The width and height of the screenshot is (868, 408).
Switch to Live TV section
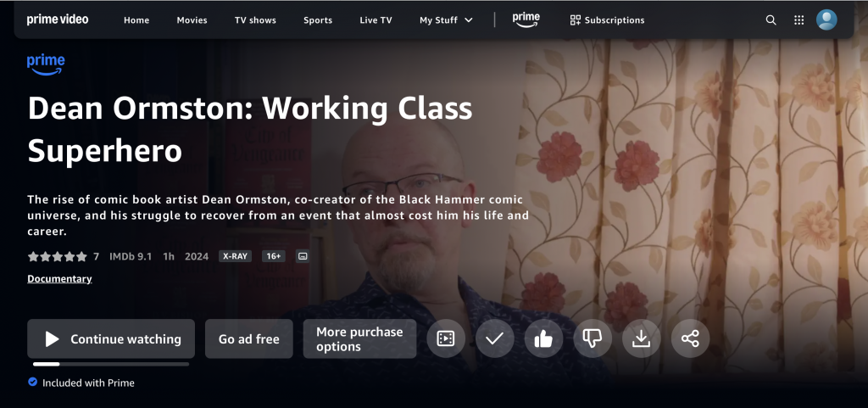(x=376, y=20)
